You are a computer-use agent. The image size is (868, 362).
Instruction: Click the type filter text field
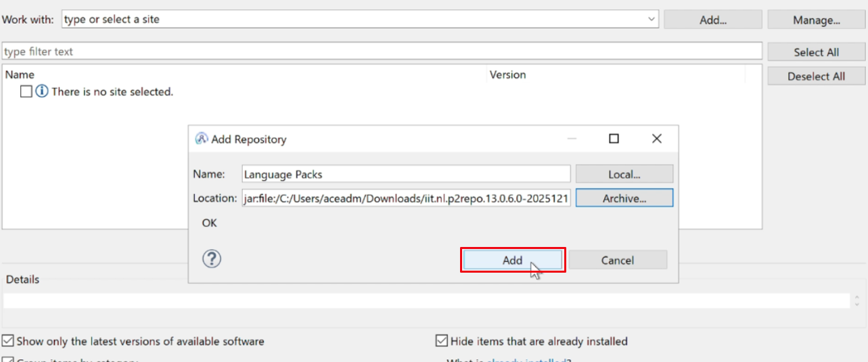[x=382, y=51]
